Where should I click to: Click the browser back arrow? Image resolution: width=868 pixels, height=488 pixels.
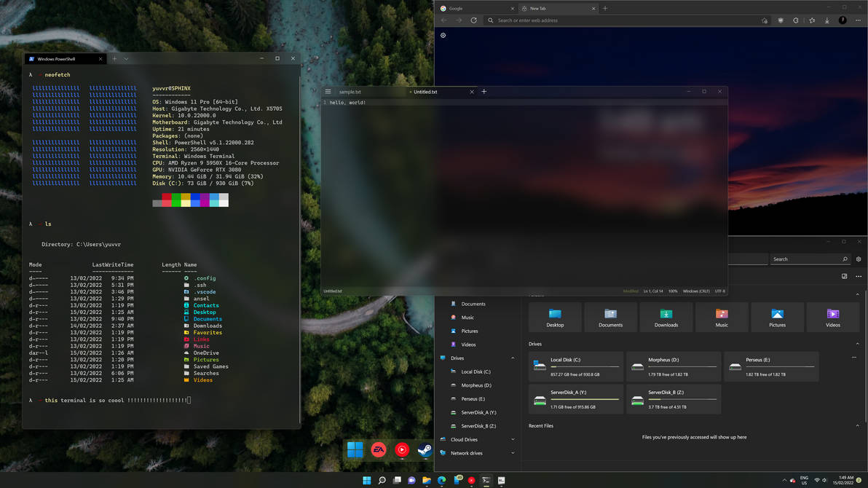tap(444, 20)
